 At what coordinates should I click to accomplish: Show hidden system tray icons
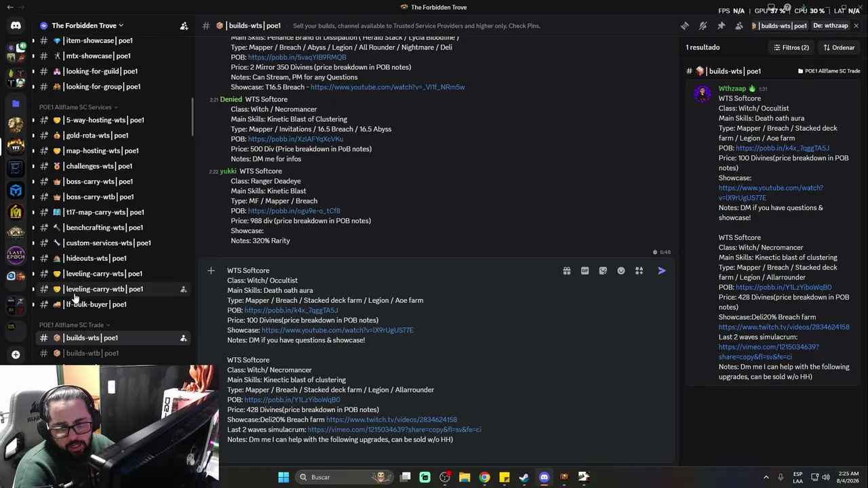pos(766,477)
